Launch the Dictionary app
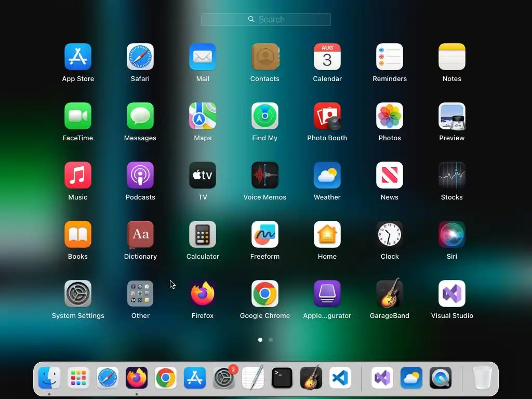Image resolution: width=532 pixels, height=399 pixels. click(x=140, y=234)
